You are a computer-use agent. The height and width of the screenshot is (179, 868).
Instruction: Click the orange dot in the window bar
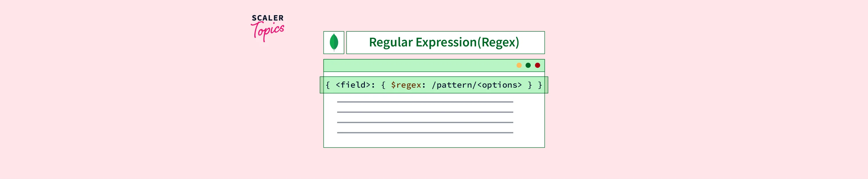click(519, 65)
